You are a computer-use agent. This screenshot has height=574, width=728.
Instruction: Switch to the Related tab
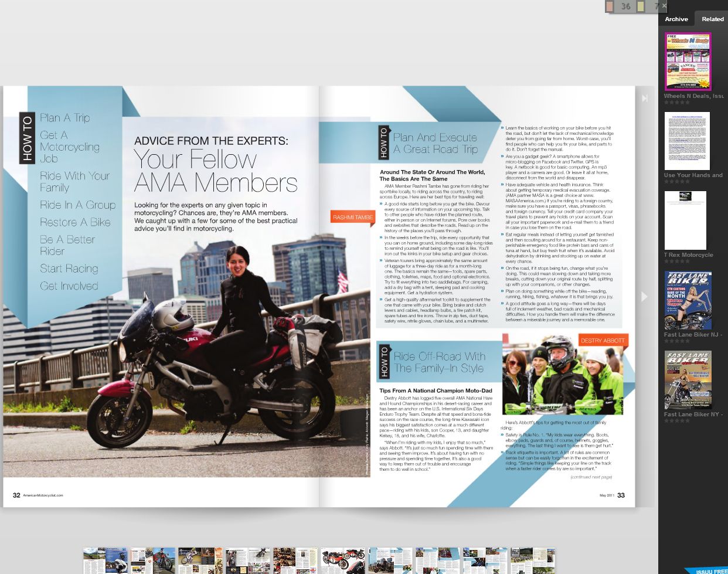pos(712,19)
